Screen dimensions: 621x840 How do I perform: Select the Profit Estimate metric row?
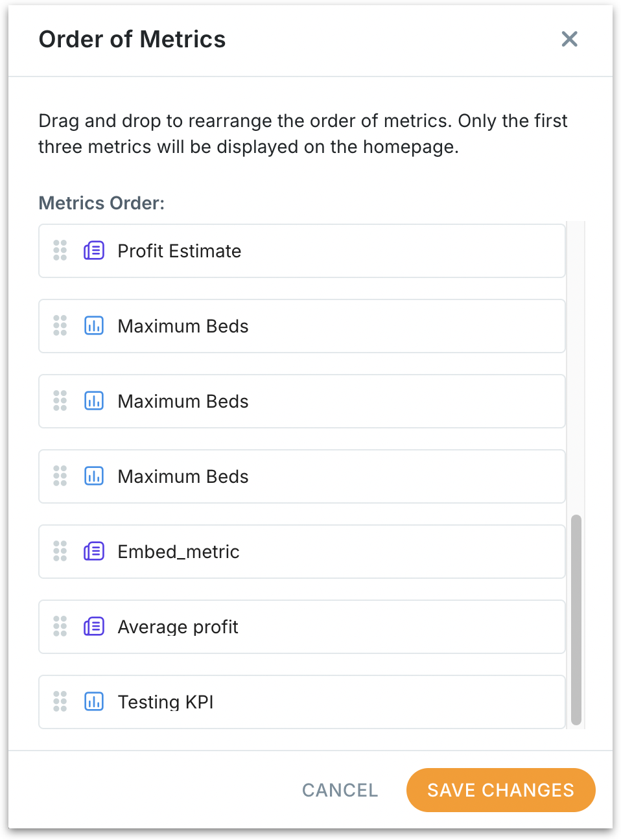click(301, 251)
